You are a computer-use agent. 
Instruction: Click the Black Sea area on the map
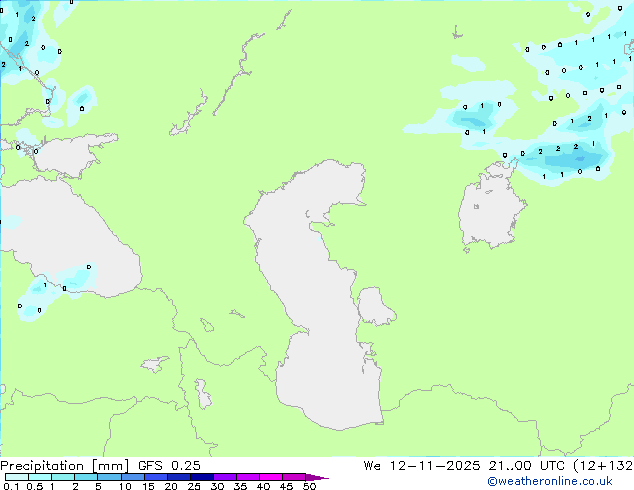[x=69, y=239]
